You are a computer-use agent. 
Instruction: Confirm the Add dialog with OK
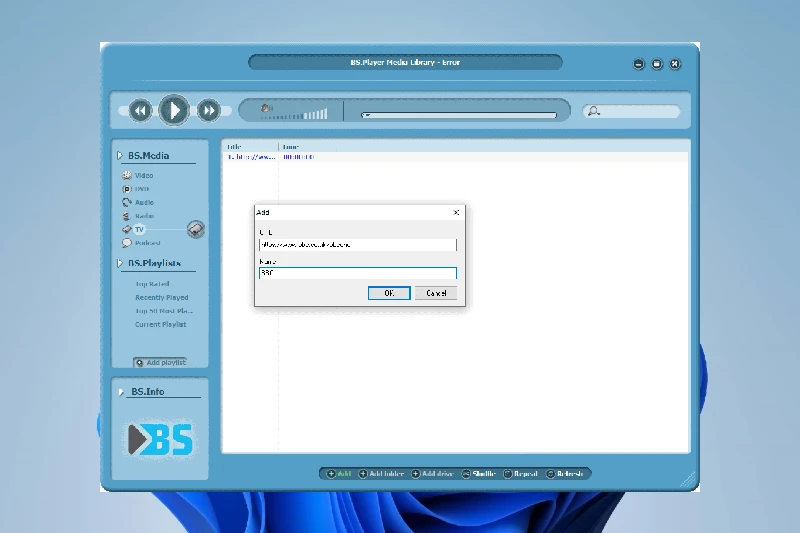[x=389, y=293]
